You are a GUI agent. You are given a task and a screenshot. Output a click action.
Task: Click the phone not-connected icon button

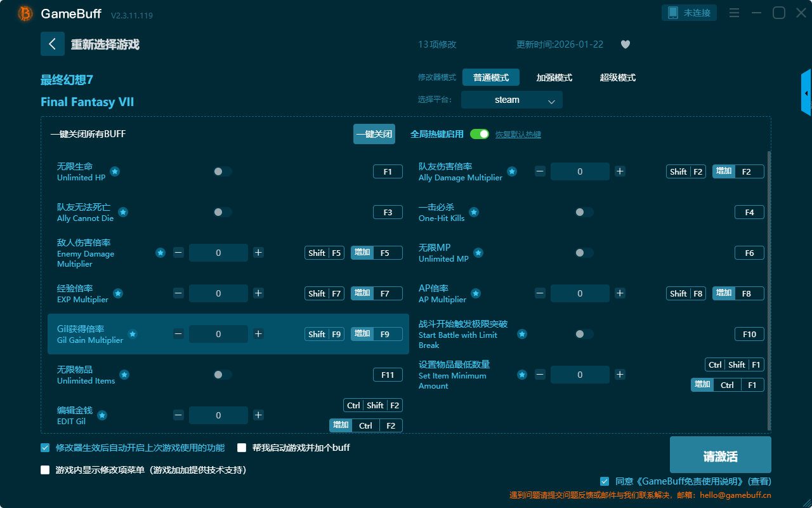click(x=690, y=13)
